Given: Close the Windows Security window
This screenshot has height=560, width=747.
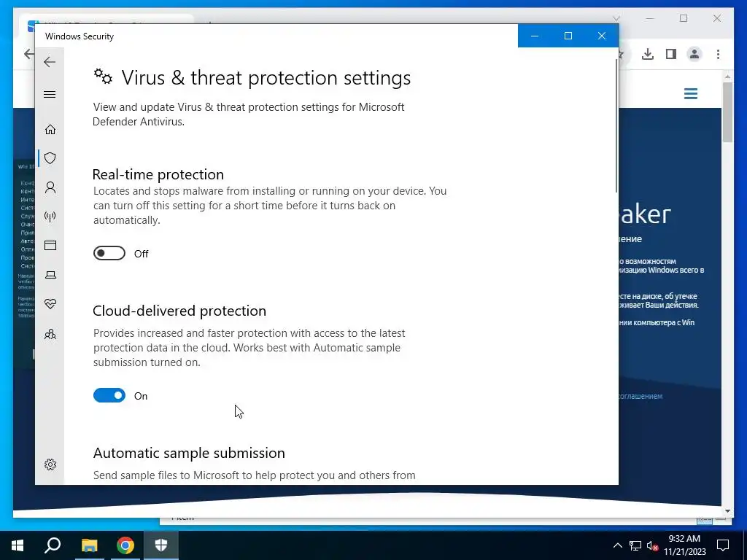Looking at the screenshot, I should click(x=602, y=36).
